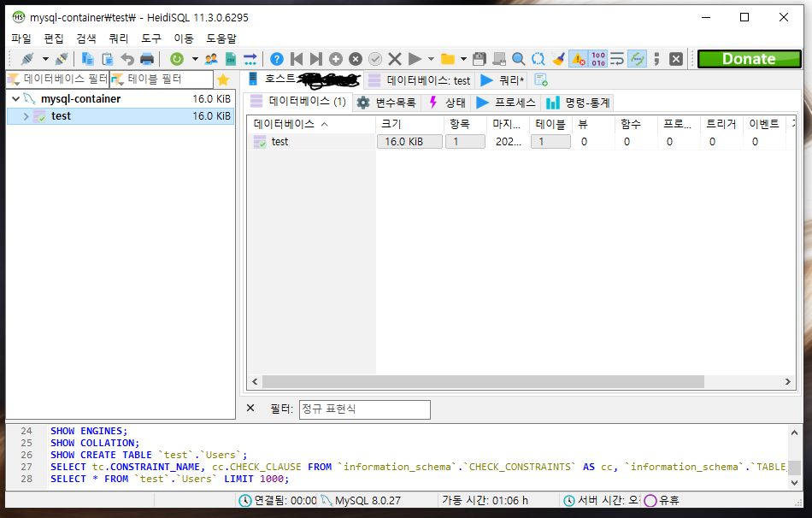The width and height of the screenshot is (812, 518).
Task: Switch to 데이터베이스: test tab
Action: pos(419,80)
